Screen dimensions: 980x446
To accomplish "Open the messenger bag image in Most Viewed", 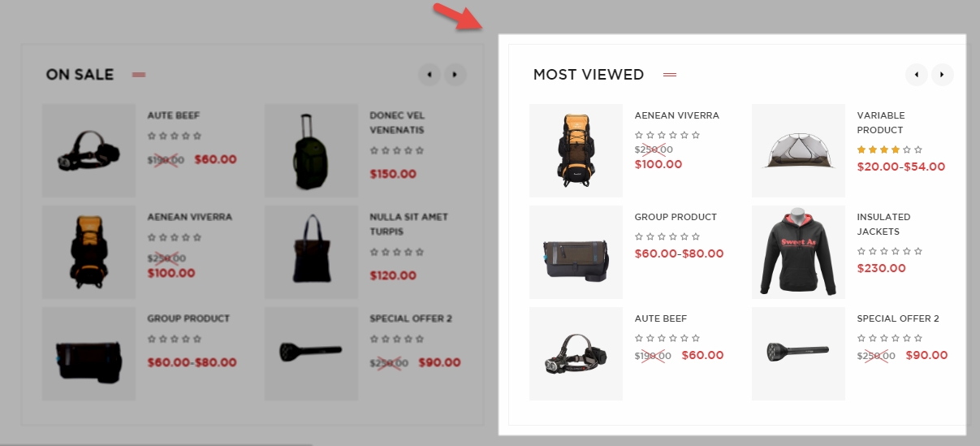I will tap(576, 252).
